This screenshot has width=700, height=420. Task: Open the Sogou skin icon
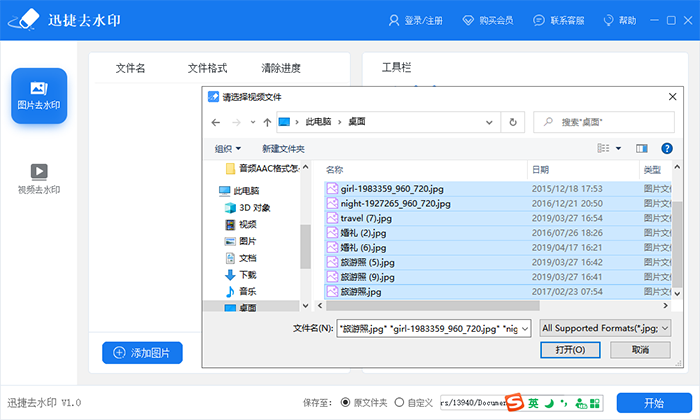pyautogui.click(x=580, y=403)
